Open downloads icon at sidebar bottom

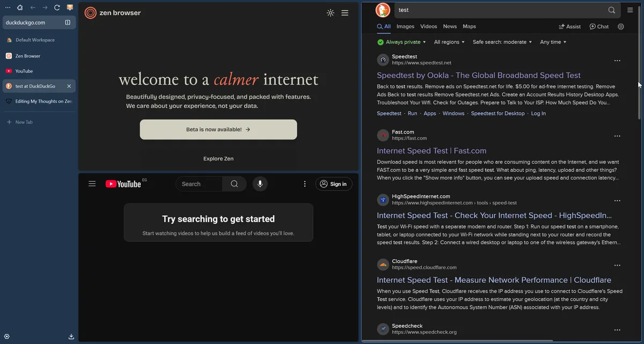point(71,336)
